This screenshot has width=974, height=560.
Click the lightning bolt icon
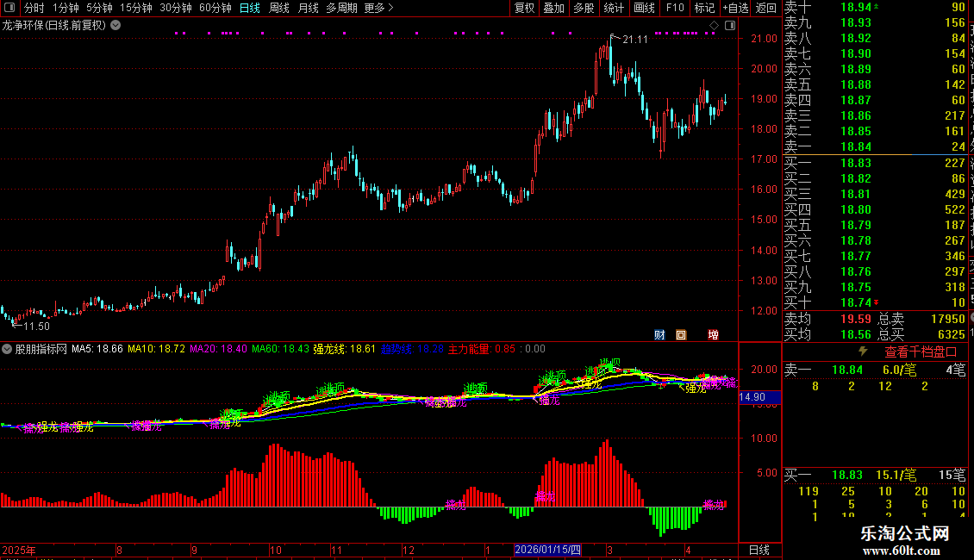coord(863,352)
